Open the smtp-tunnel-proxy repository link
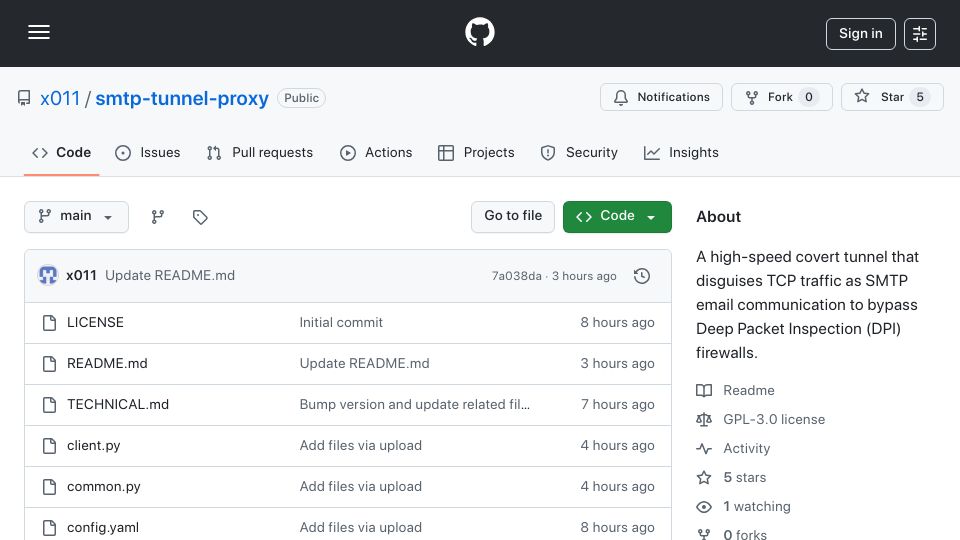This screenshot has height=540, width=960. click(182, 98)
